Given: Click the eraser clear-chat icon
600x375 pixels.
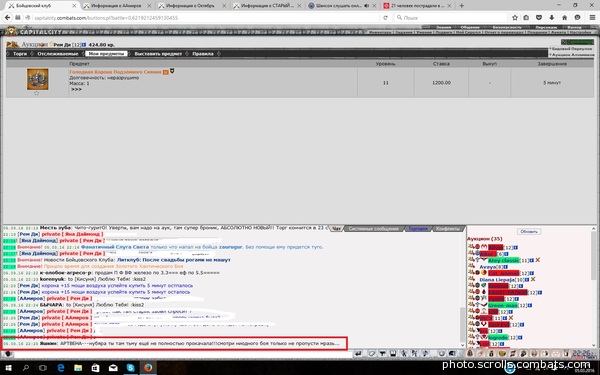Looking at the screenshot, I should 372,354.
